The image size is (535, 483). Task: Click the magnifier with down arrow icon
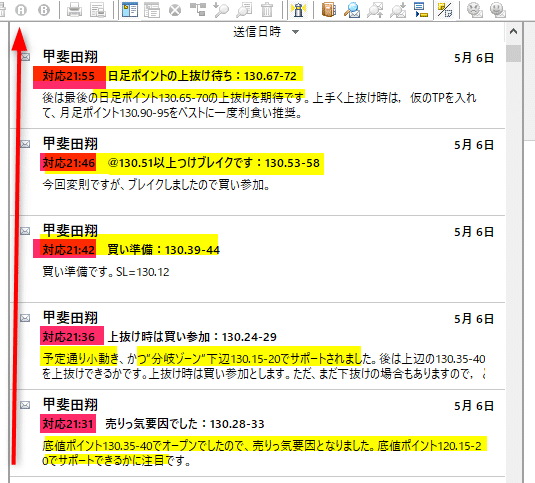click(221, 10)
